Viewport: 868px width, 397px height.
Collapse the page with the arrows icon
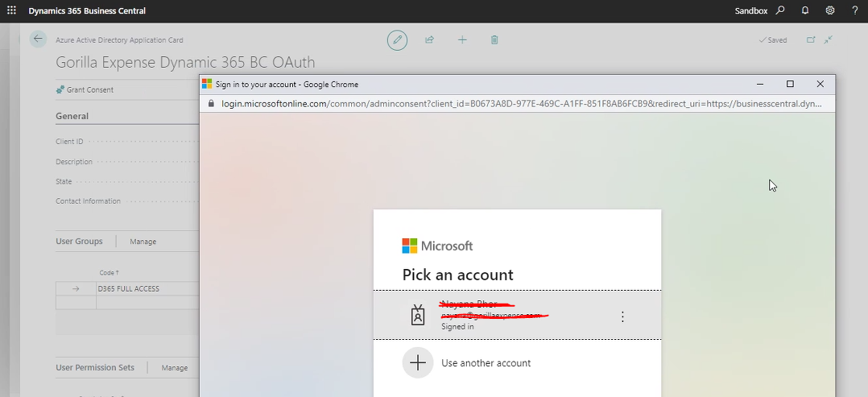828,40
